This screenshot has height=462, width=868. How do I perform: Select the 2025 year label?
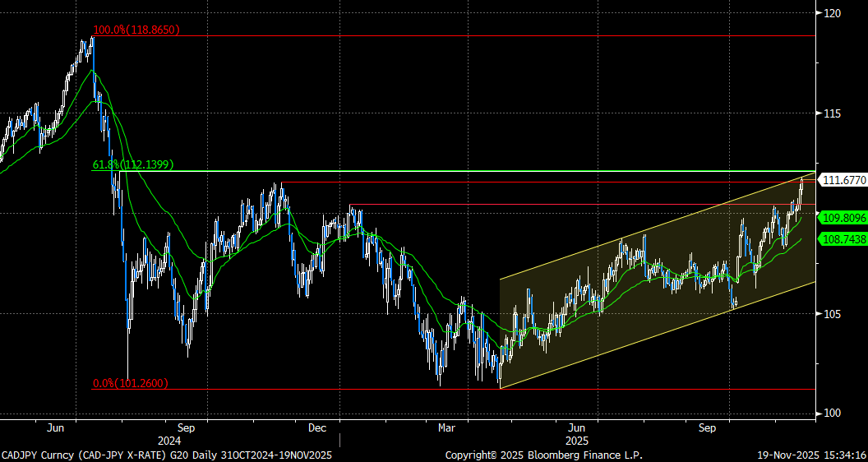click(576, 441)
